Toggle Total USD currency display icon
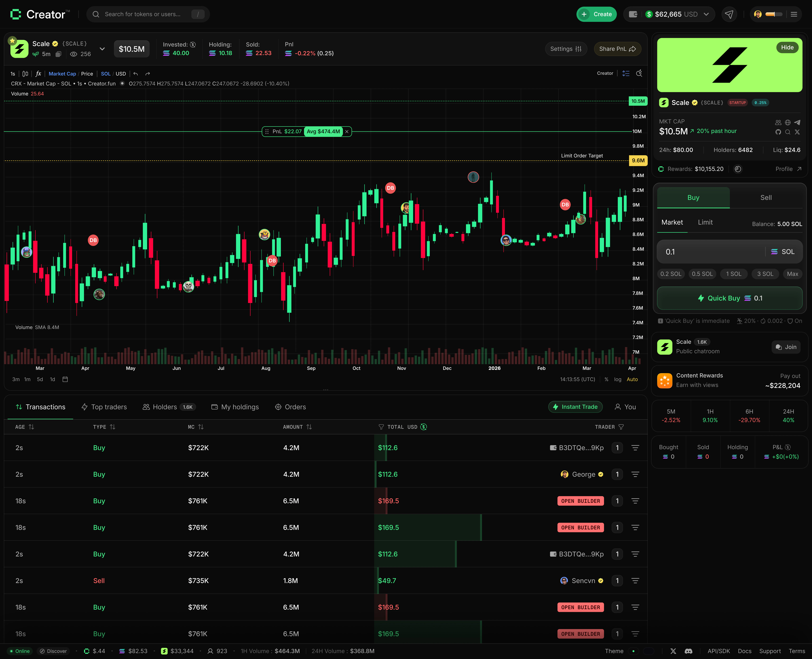Screen dimensions: 812x659 coord(424,427)
